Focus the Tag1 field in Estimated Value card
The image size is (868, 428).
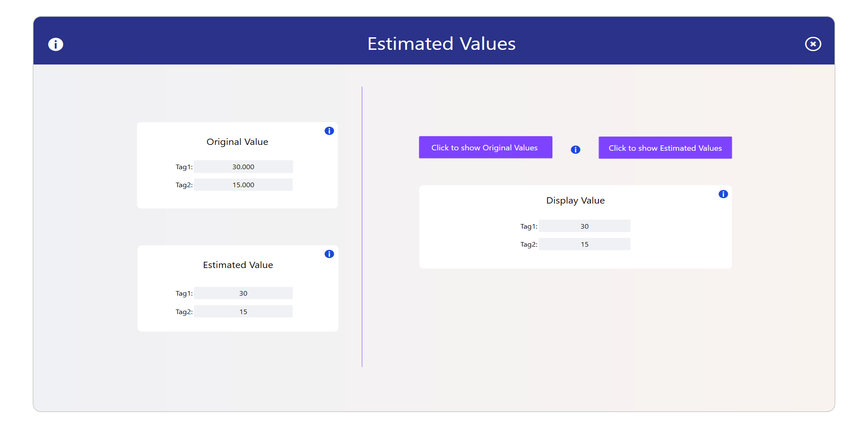point(243,293)
